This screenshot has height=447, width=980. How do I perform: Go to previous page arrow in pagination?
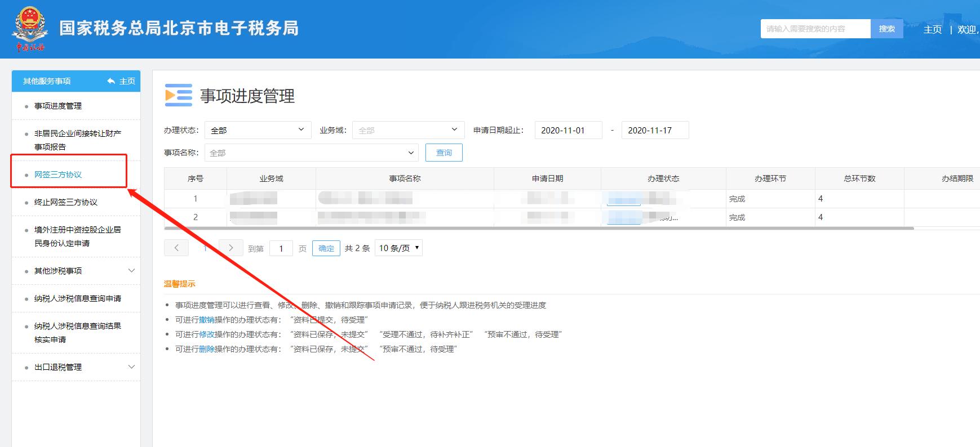click(x=176, y=248)
